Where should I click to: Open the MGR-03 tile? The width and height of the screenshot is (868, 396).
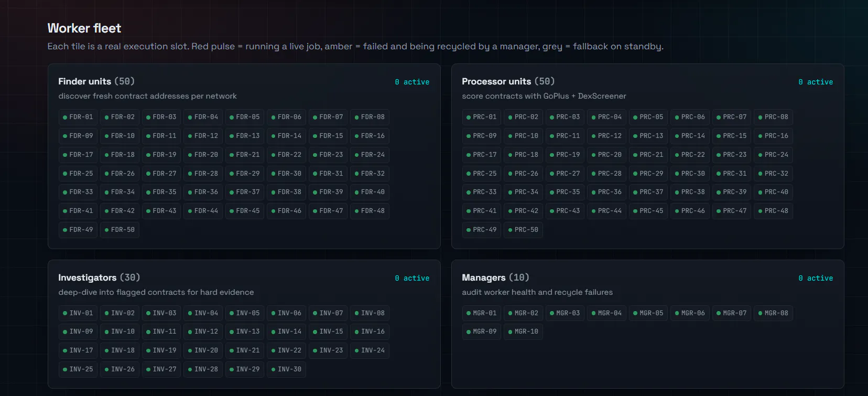pos(565,313)
